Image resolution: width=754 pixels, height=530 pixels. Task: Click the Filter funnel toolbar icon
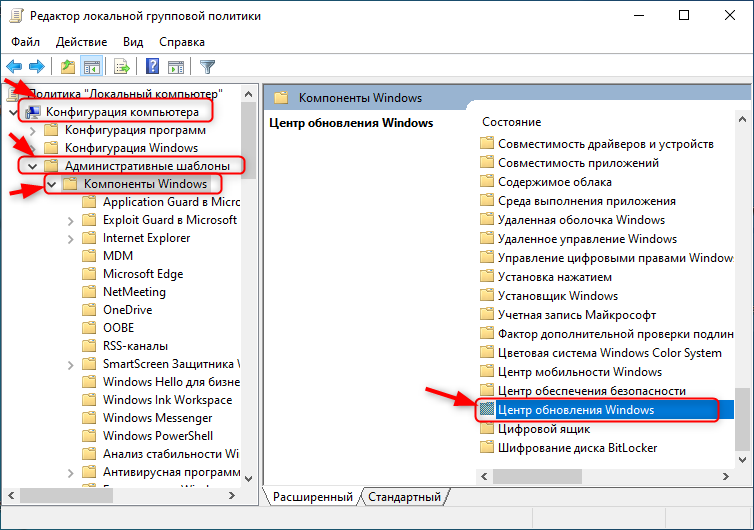coord(207,66)
